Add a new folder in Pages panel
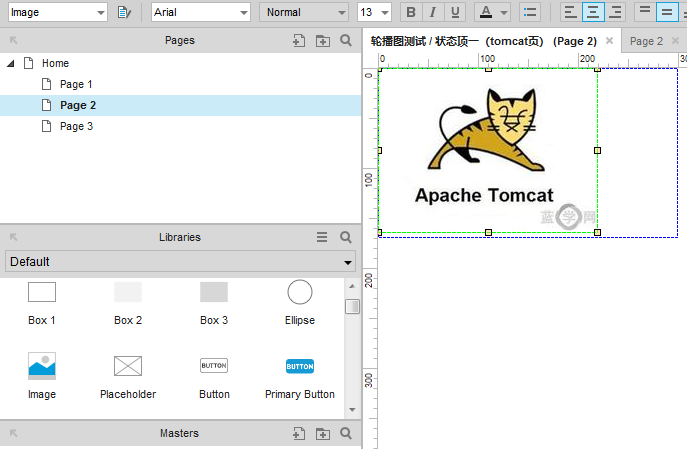Screen dimensions: 687x449 [323, 41]
